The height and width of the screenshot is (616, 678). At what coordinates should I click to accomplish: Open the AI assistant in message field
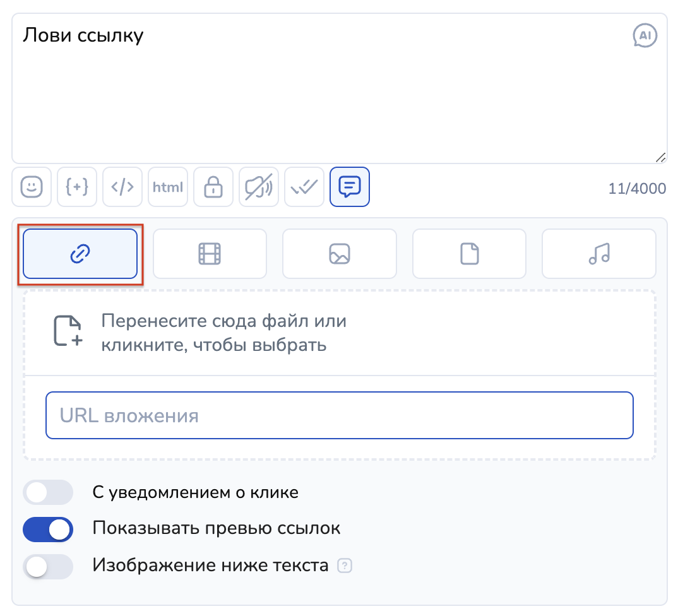pos(645,36)
